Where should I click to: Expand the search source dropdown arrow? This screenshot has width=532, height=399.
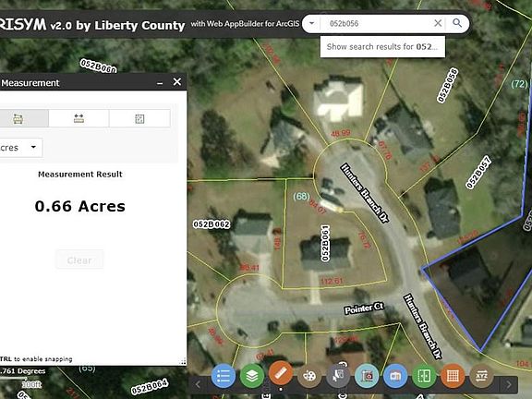[x=311, y=23]
